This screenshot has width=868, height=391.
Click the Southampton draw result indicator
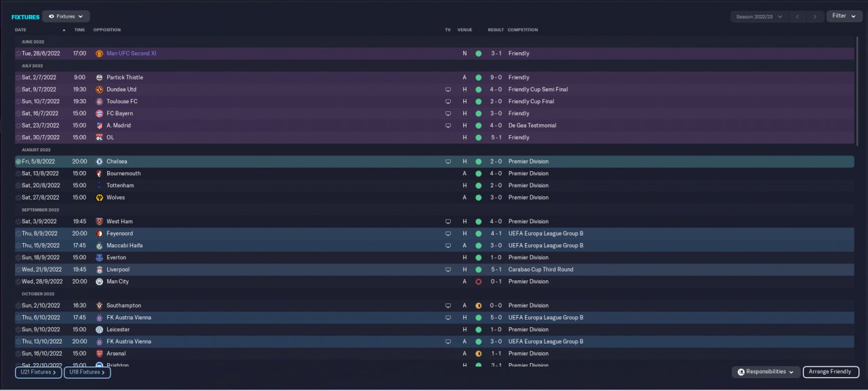click(478, 305)
